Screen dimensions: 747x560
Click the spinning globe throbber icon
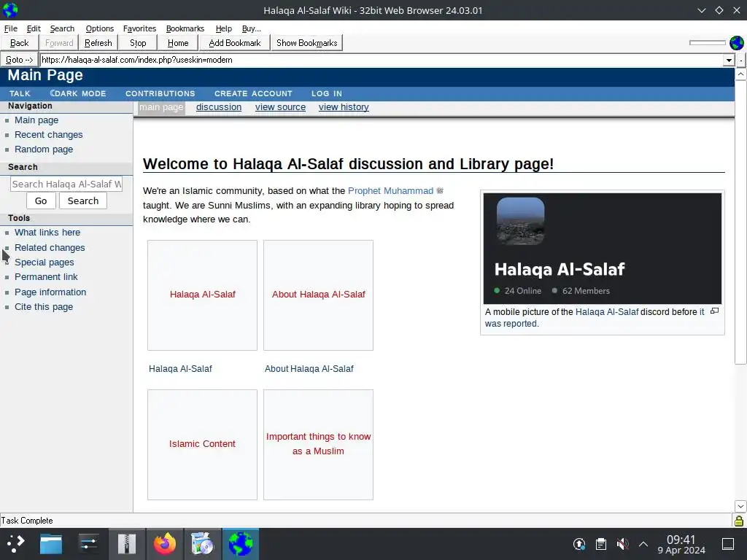coord(737,43)
